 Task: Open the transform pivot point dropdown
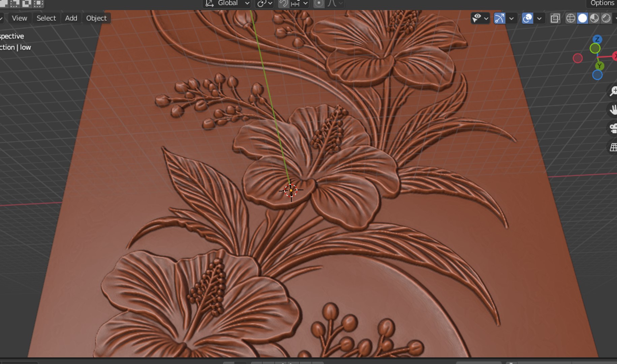click(x=265, y=3)
